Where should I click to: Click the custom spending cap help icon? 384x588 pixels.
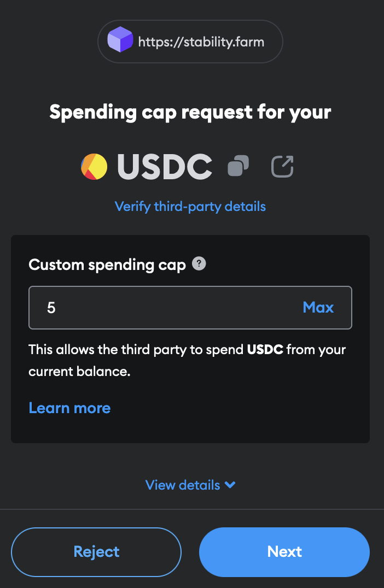pyautogui.click(x=200, y=264)
